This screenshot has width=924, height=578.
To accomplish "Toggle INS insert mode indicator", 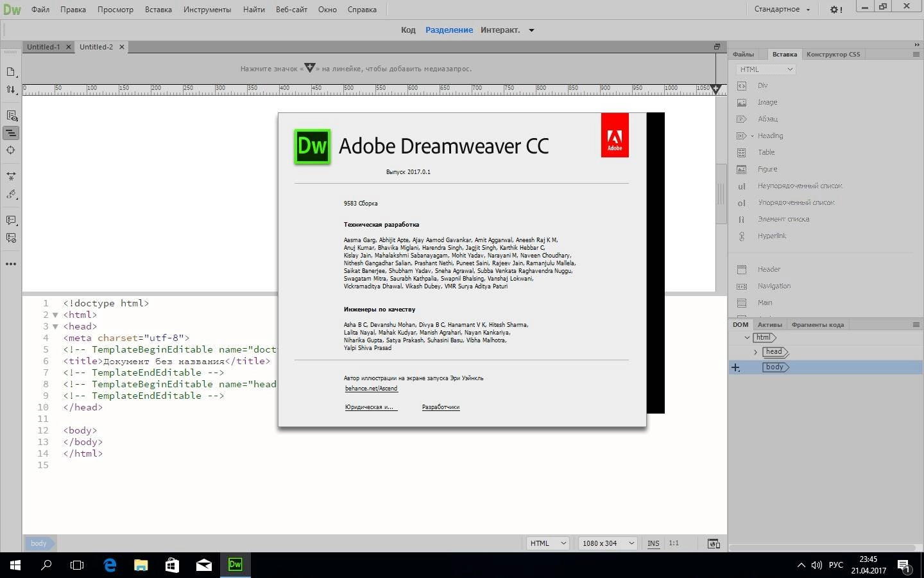I will [653, 543].
